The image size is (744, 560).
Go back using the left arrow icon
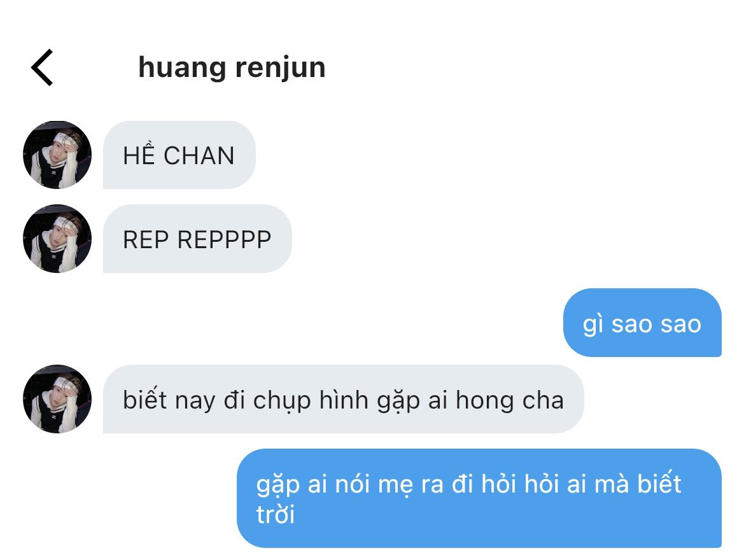point(42,67)
